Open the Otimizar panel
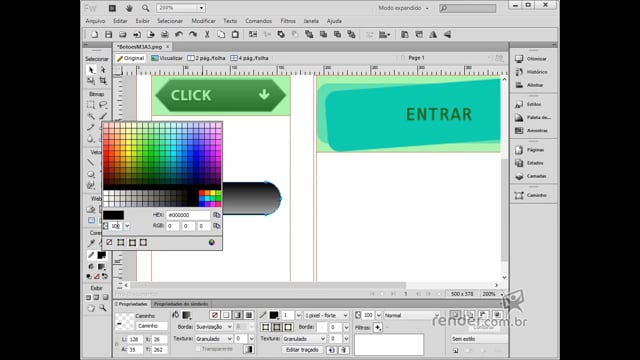This screenshot has height=360, width=640. point(531,59)
